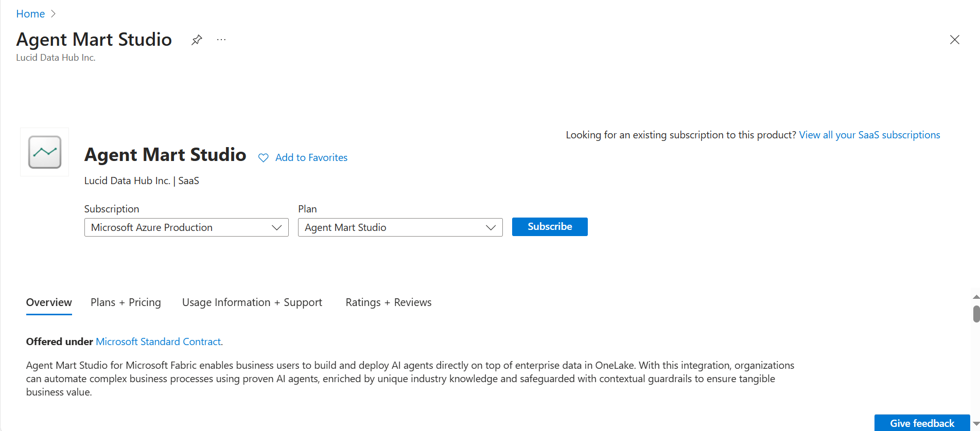Click the scroll up arrow

976,297
